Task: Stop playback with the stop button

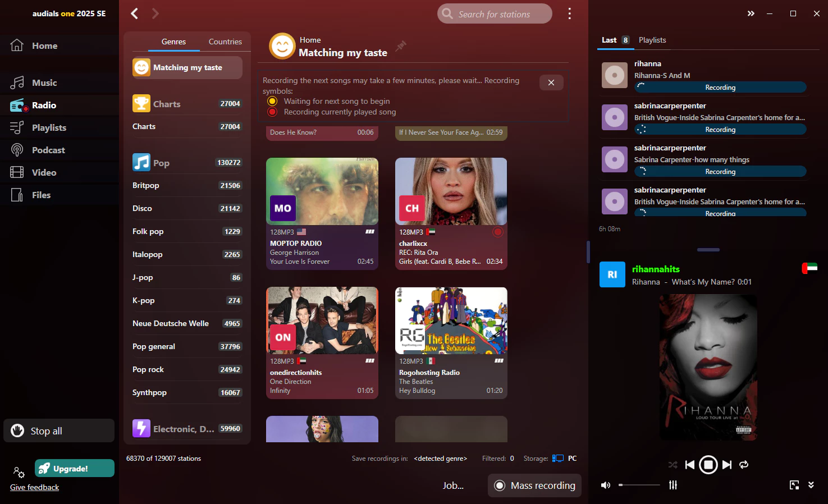Action: point(708,465)
